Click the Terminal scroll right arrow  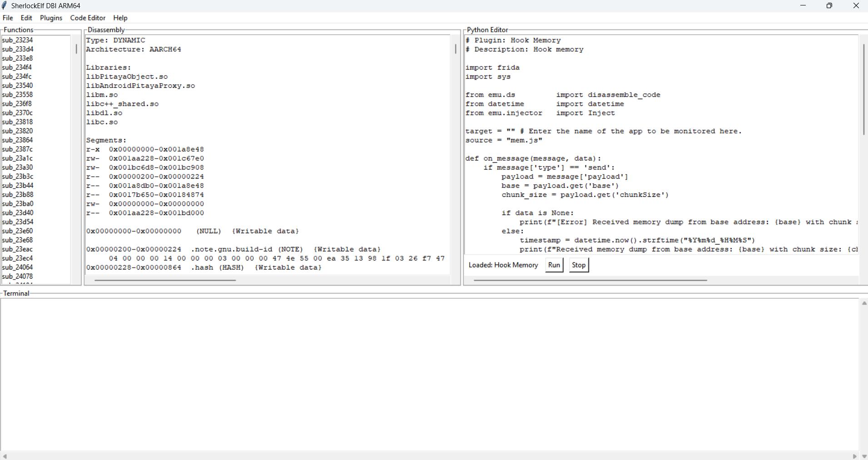[855, 456]
